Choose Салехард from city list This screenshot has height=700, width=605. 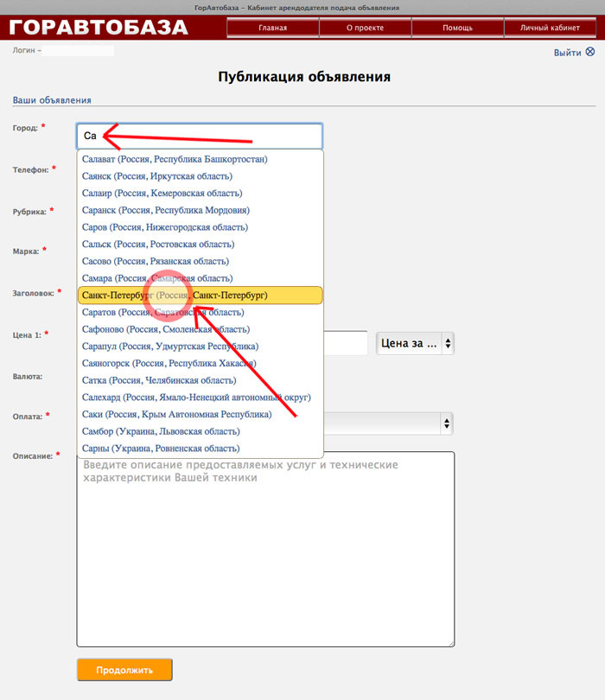[200, 398]
